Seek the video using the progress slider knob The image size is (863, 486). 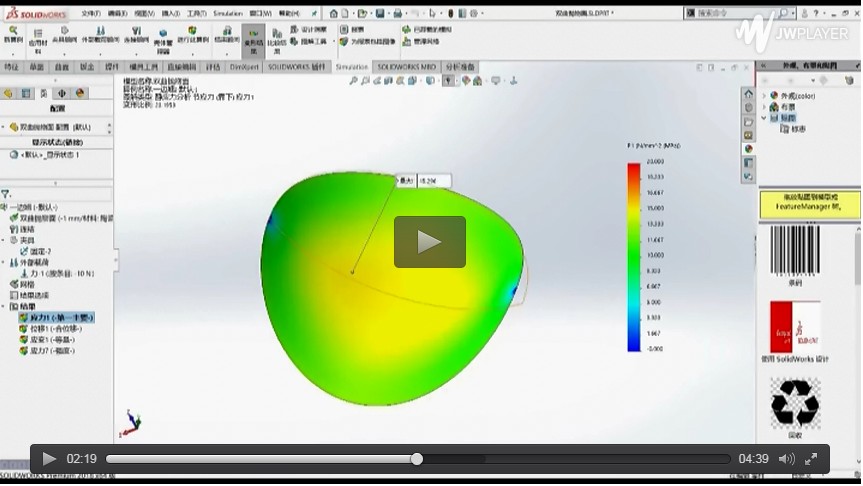click(417, 459)
